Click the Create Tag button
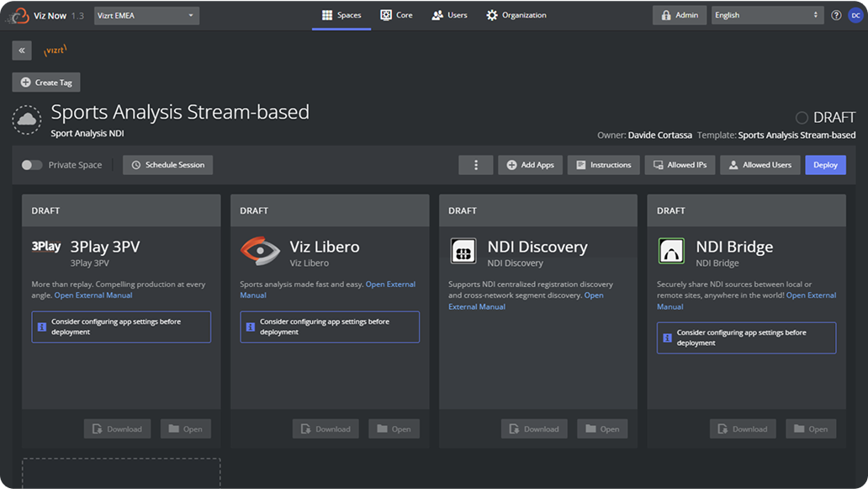The height and width of the screenshot is (489, 868). pyautogui.click(x=46, y=82)
